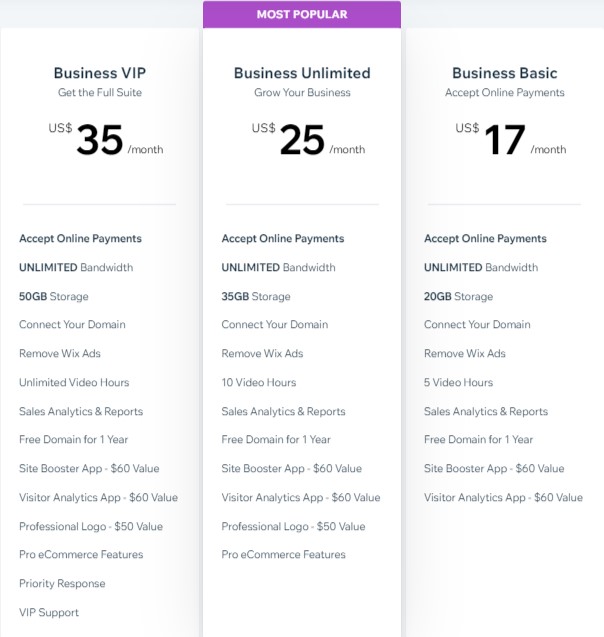Click 'Visitor Analytics App' under Business Basic
This screenshot has width=604, height=637.
pyautogui.click(x=503, y=498)
